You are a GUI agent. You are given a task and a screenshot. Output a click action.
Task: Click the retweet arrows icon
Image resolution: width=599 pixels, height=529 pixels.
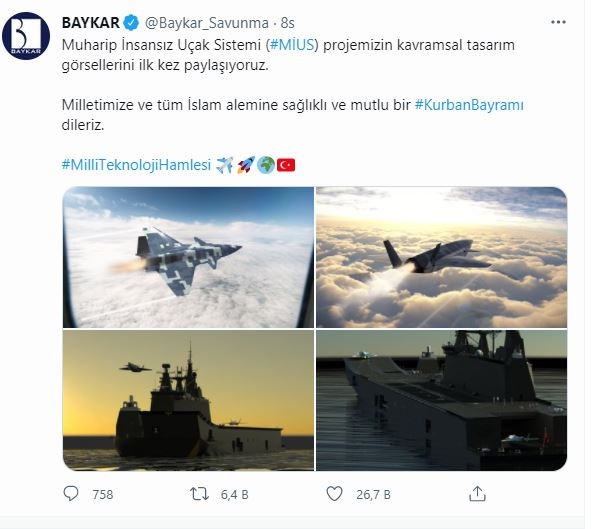coord(199,494)
